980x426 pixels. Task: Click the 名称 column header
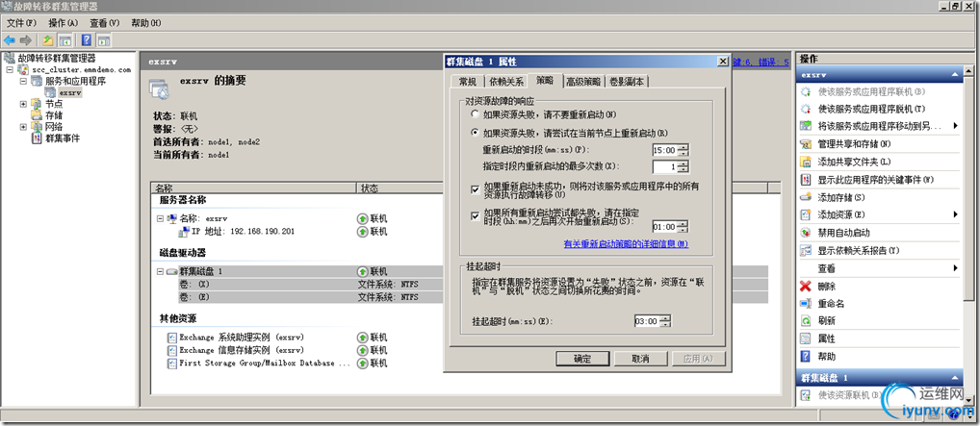(x=253, y=188)
